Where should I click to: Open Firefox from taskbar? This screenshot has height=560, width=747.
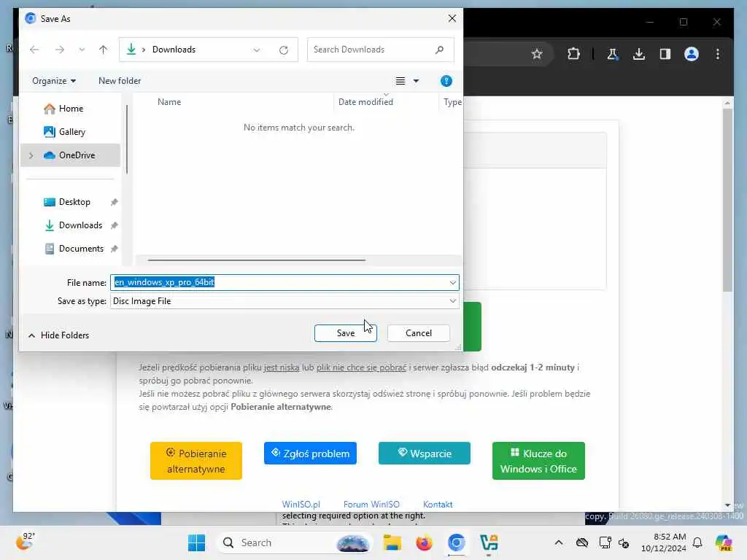coord(424,542)
